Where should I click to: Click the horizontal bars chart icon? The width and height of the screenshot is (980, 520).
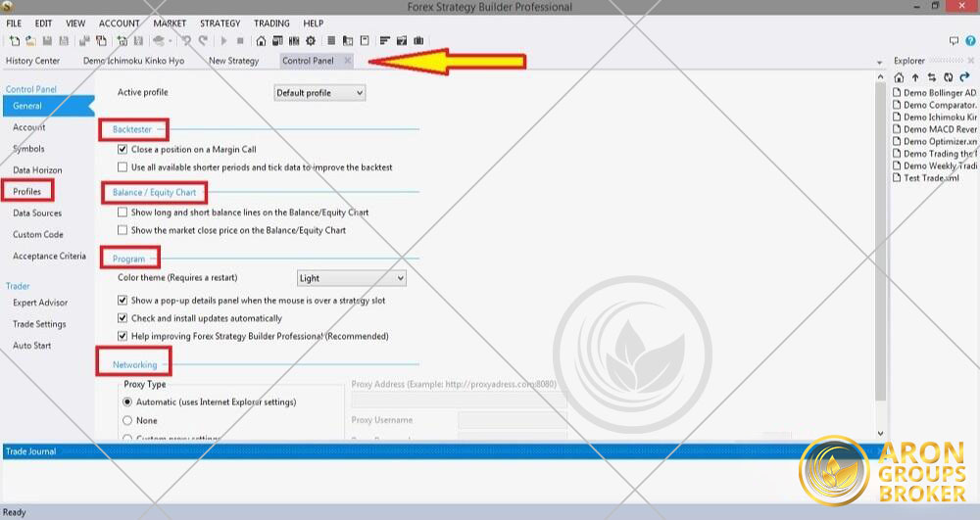(x=385, y=41)
